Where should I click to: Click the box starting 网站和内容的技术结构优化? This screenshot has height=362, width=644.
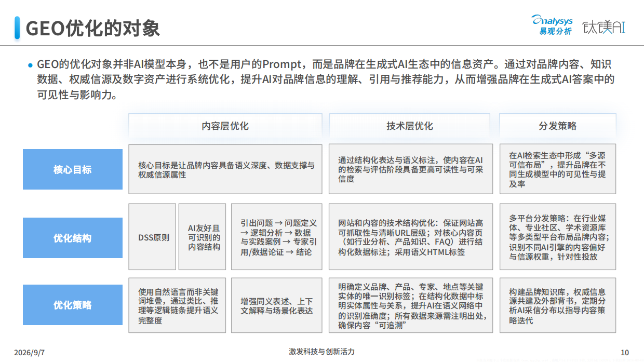(x=411, y=237)
